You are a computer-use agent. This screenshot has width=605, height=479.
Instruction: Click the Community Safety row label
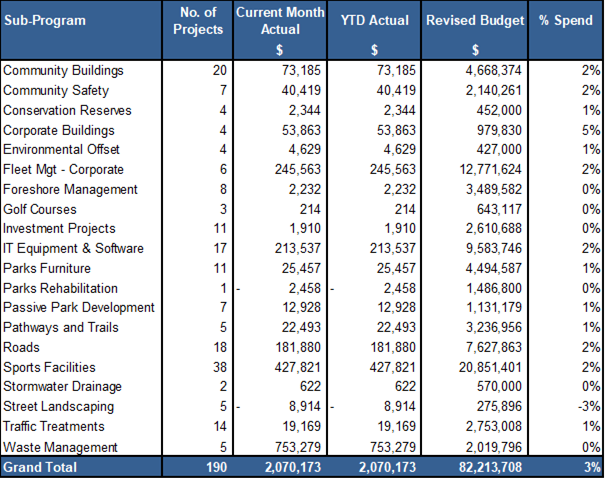(56, 91)
